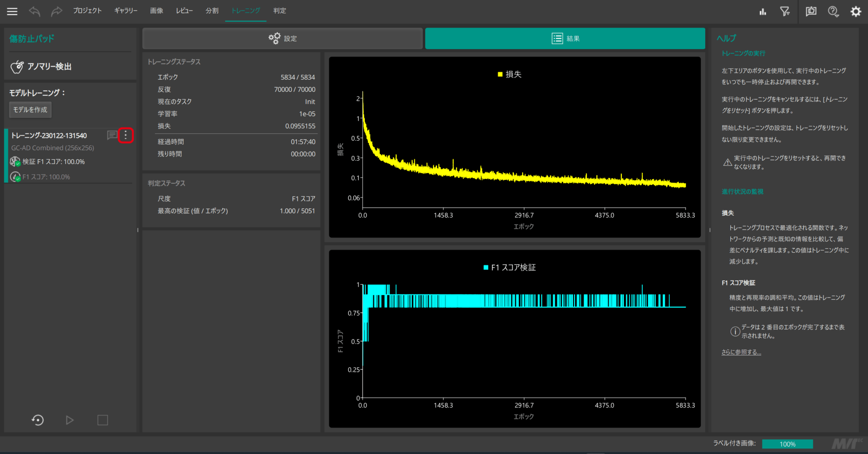868x454 pixels.
Task: Click the モデルを作成 button
Action: point(30,110)
